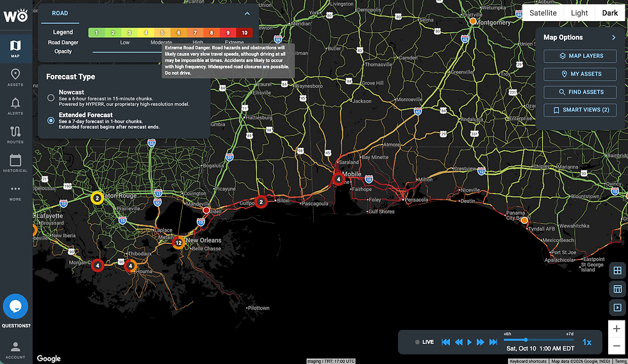
Task: Switch to LIVE mode
Action: point(424,342)
